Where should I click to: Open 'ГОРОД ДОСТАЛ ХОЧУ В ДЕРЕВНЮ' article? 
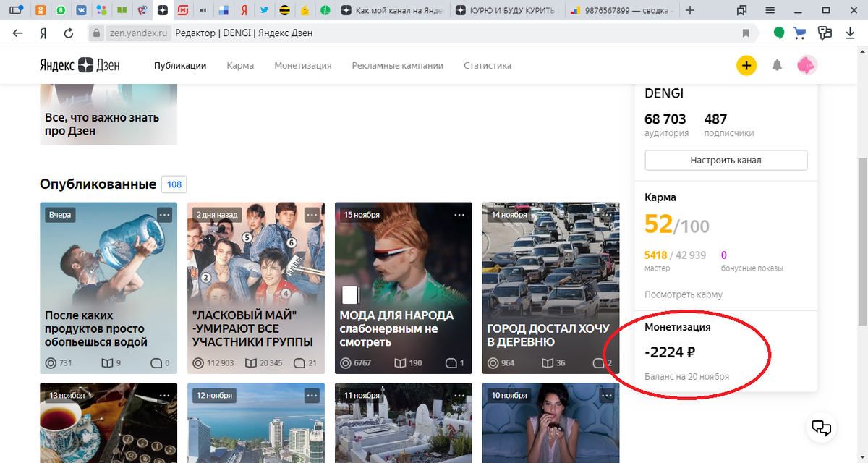[x=551, y=288]
